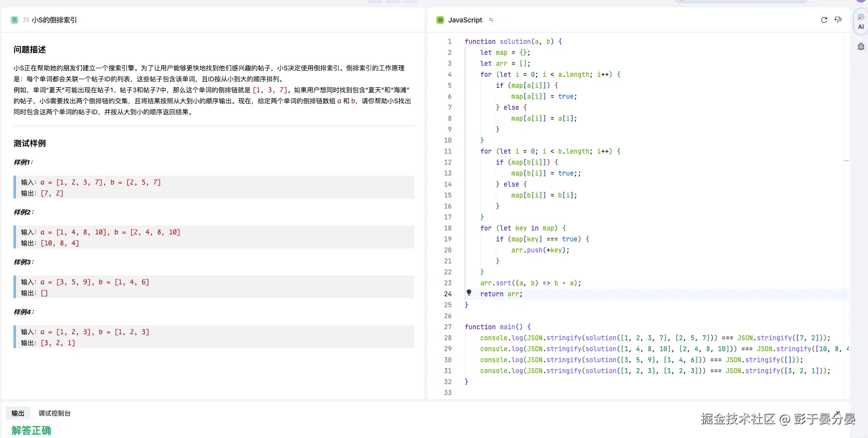Click the 测试样例 section heading
Viewport: 868px width, 438px height.
(29, 143)
